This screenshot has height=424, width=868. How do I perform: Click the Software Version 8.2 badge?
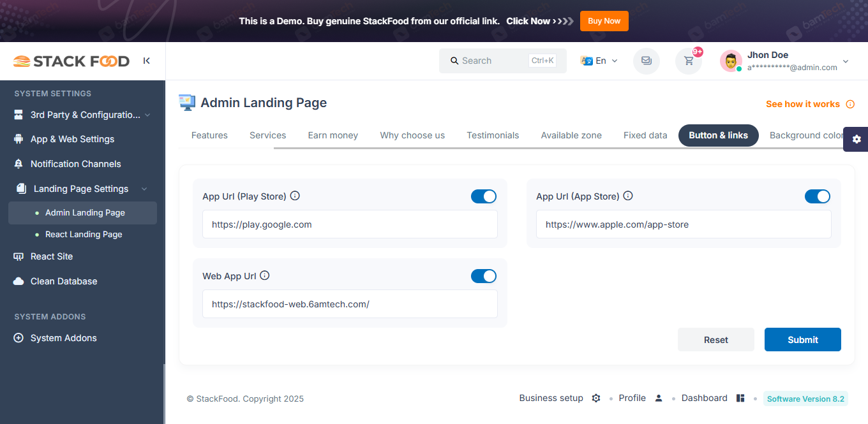(x=805, y=398)
